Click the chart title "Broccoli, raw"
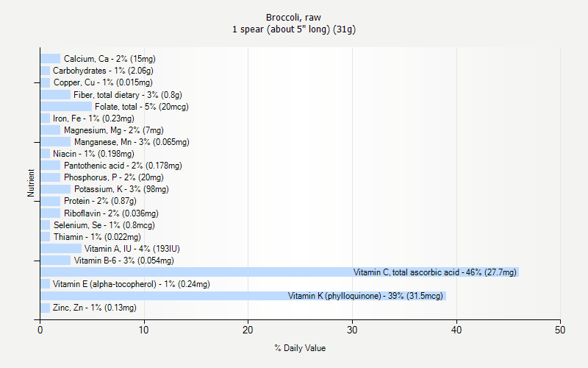588x368 pixels. click(294, 17)
